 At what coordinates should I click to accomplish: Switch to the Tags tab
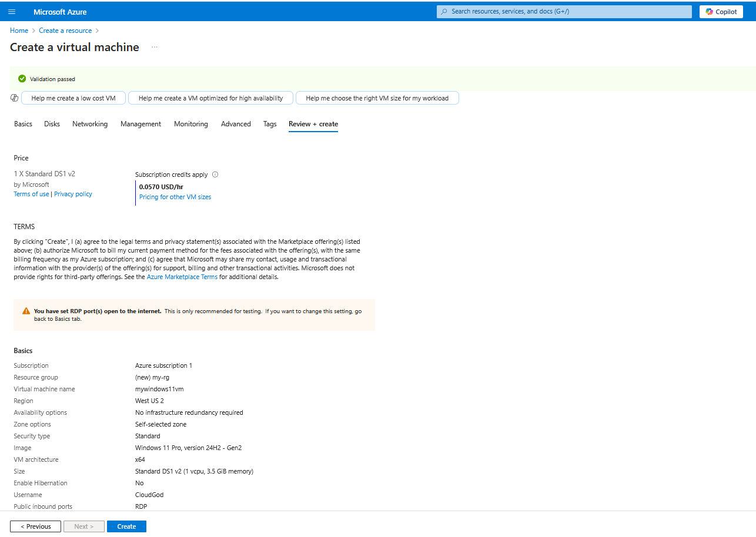pos(270,124)
